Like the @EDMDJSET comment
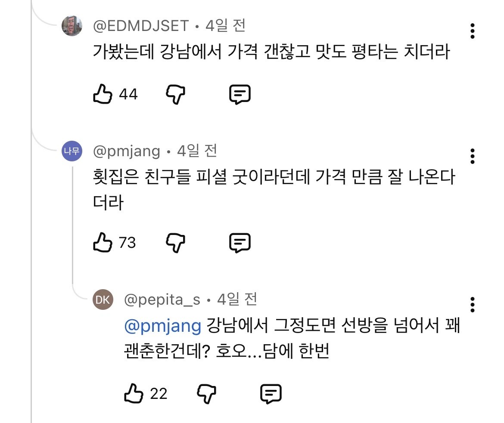Image resolution: width=504 pixels, height=423 pixels. (x=103, y=94)
